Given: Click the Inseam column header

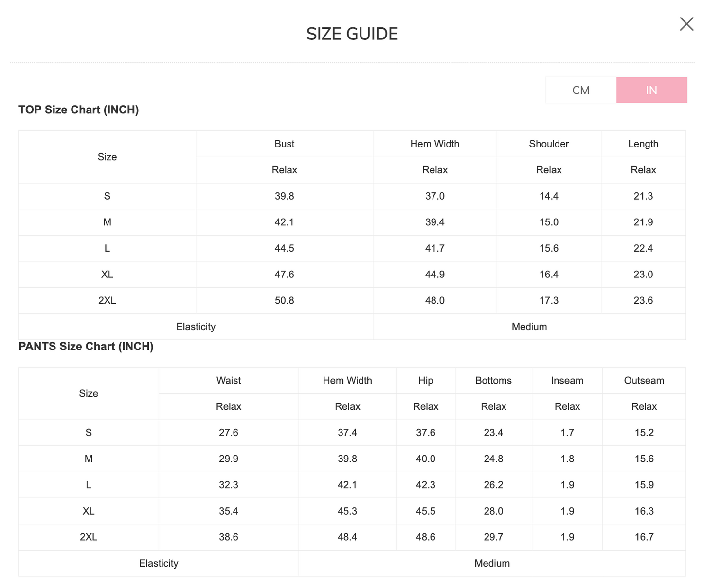Looking at the screenshot, I should pos(567,381).
